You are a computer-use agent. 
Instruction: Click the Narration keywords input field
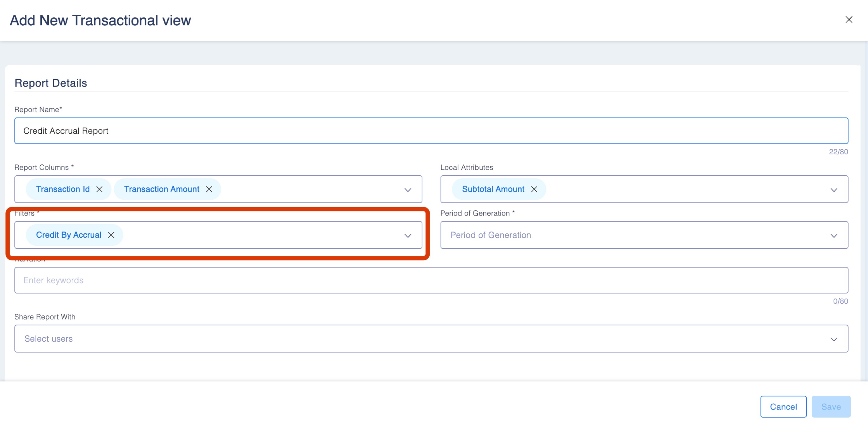tap(431, 280)
